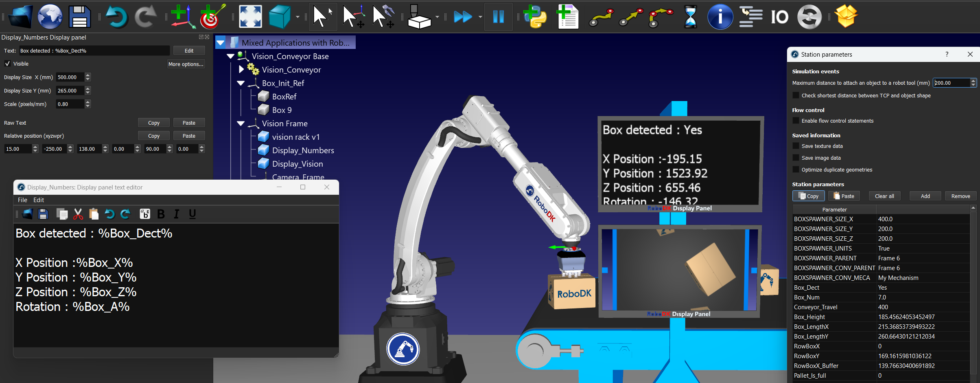Viewport: 980px width, 383px height.
Task: Click the Add reference frame icon
Action: 181,17
